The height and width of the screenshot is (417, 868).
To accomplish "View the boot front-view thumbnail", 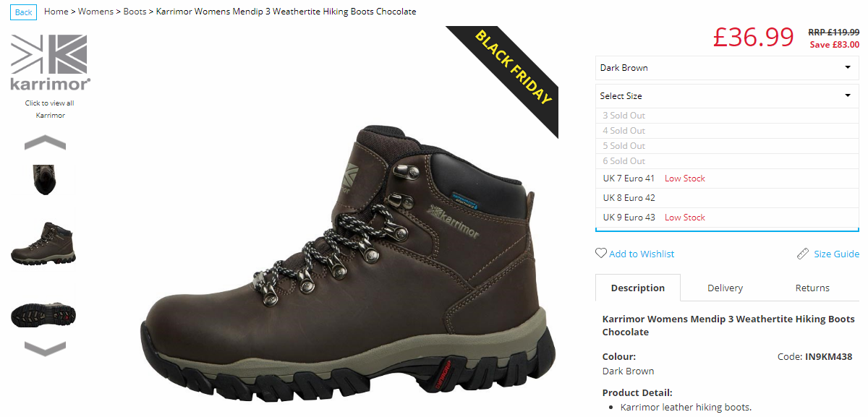I will click(45, 179).
